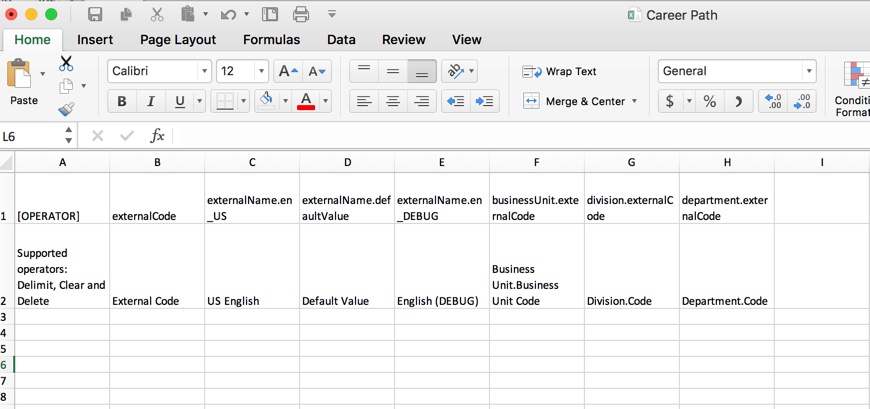Screen dimensions: 870x409
Task: Toggle Bold formatting
Action: [122, 101]
